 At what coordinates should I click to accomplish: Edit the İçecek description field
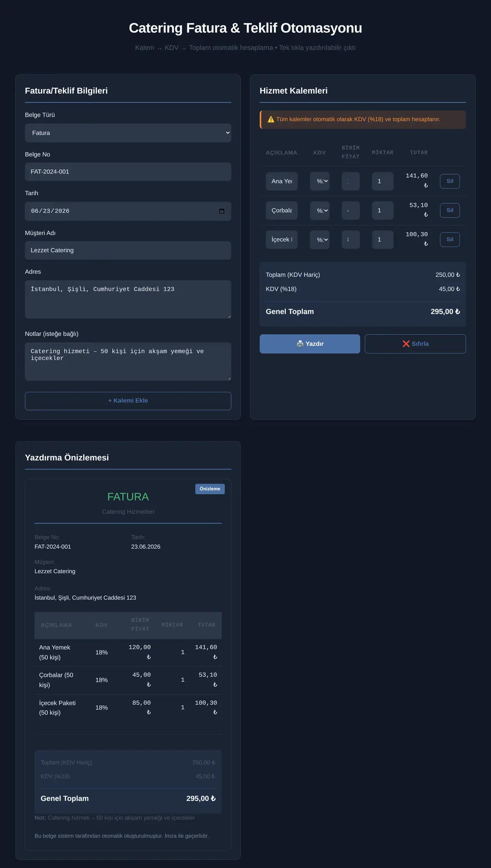282,240
